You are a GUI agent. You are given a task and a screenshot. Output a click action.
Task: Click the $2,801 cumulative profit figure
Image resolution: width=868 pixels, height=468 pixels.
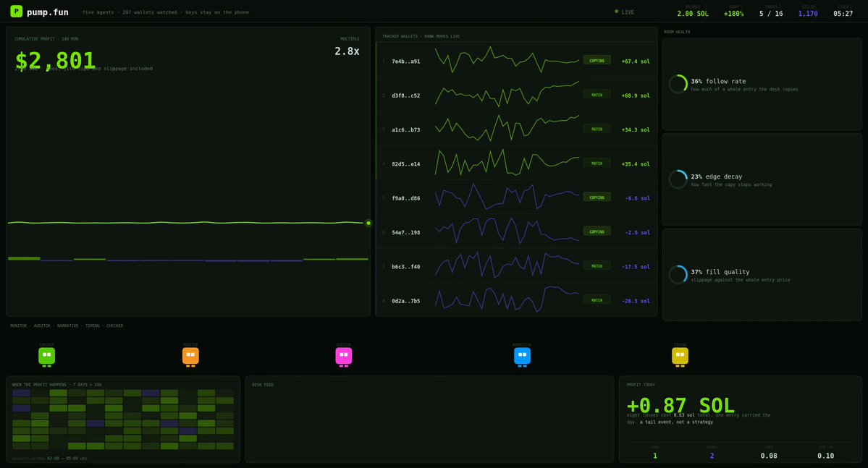pyautogui.click(x=55, y=60)
